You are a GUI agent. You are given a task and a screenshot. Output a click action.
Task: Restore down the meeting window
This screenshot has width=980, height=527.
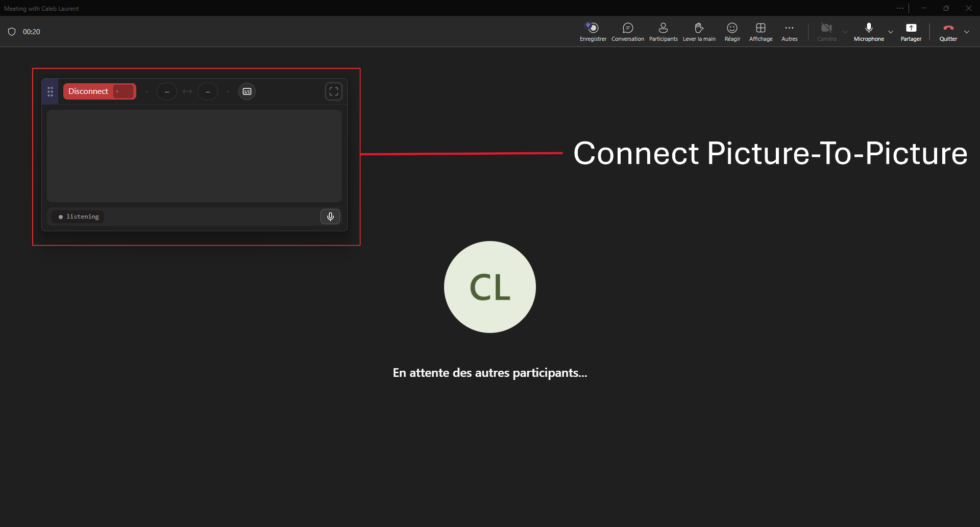tap(946, 8)
